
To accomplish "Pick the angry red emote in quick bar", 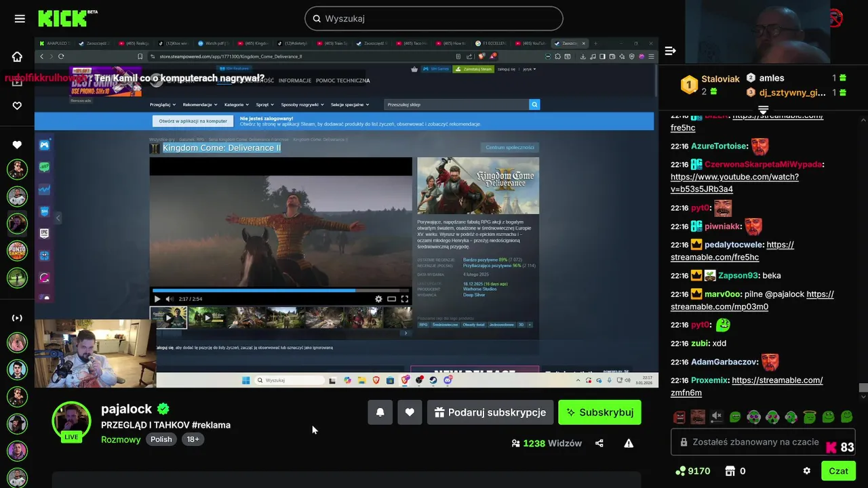I will (679, 417).
